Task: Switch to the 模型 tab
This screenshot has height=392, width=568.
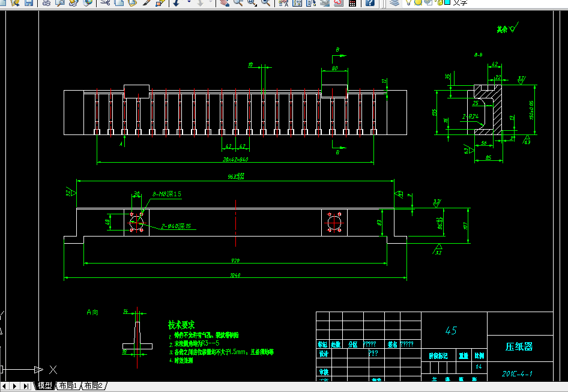Action: (45, 386)
